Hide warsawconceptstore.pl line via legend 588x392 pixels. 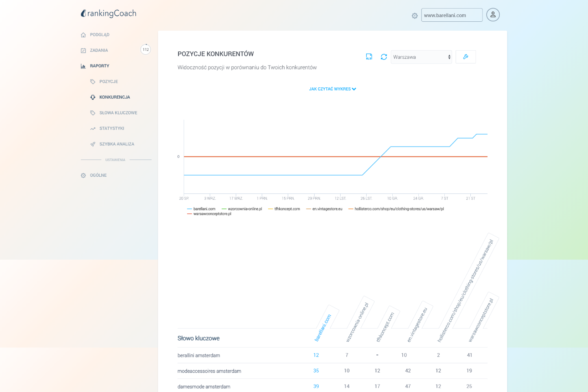pyautogui.click(x=209, y=214)
